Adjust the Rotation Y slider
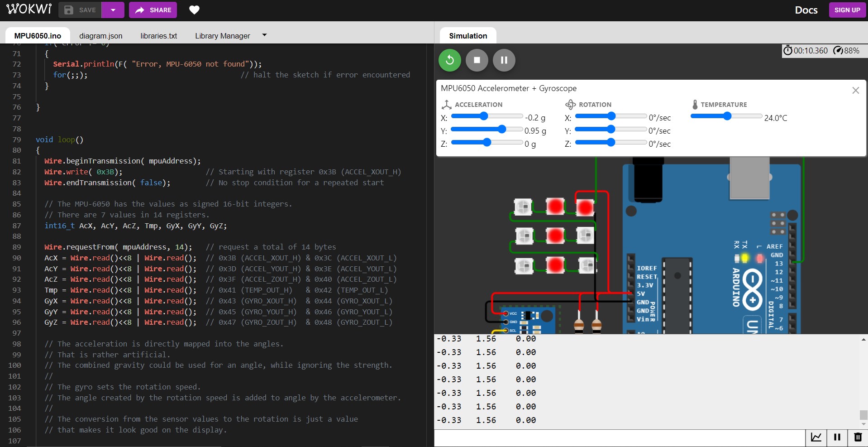This screenshot has width=868, height=447. point(610,130)
